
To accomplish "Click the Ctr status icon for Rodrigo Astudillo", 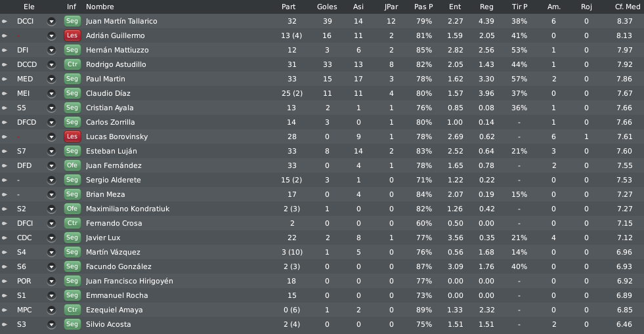I will point(72,64).
